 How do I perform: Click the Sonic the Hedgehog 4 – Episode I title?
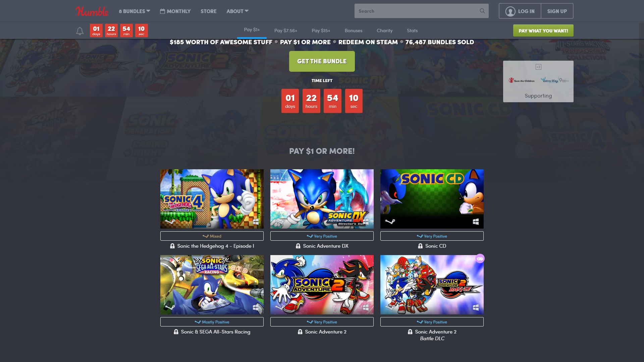(216, 246)
